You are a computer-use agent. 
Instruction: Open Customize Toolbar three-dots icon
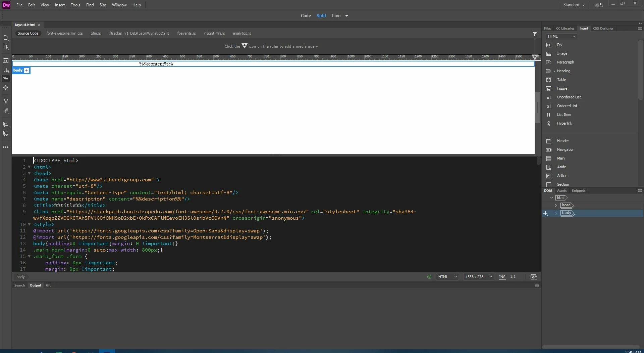(6, 147)
